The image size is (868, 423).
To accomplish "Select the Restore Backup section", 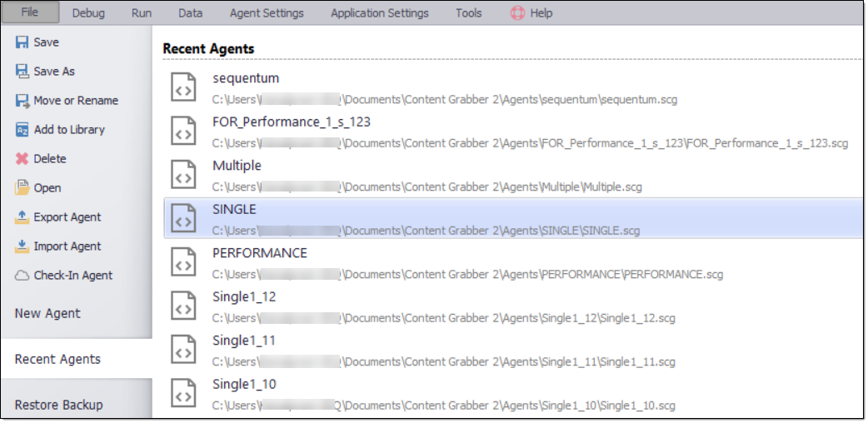I will pyautogui.click(x=58, y=406).
